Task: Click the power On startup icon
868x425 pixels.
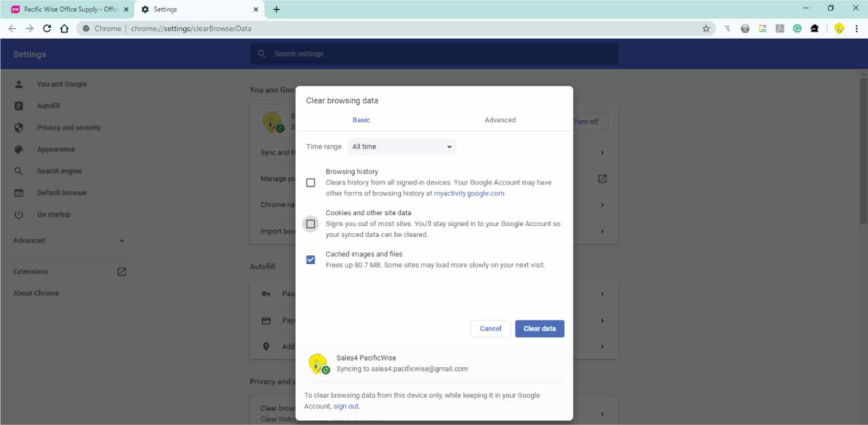Action: point(19,215)
